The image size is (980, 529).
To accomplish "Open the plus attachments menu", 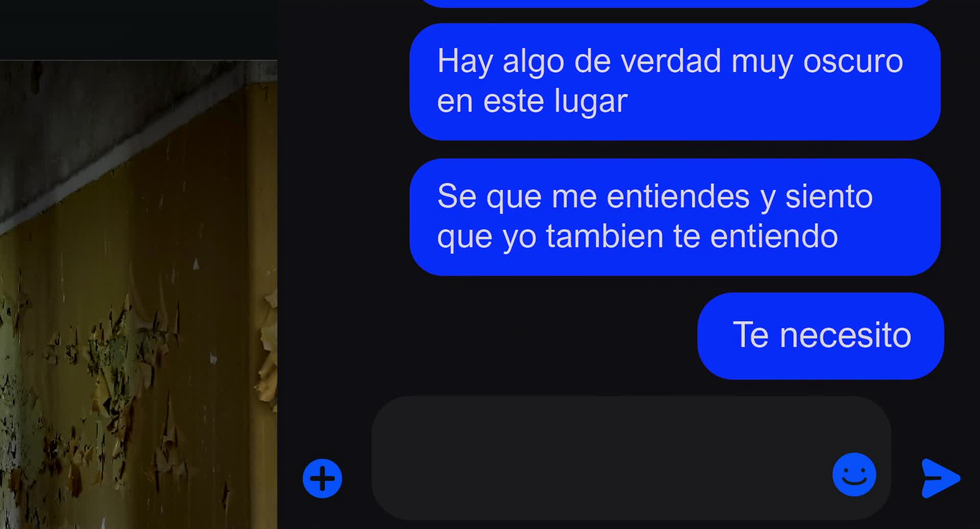I will [322, 478].
